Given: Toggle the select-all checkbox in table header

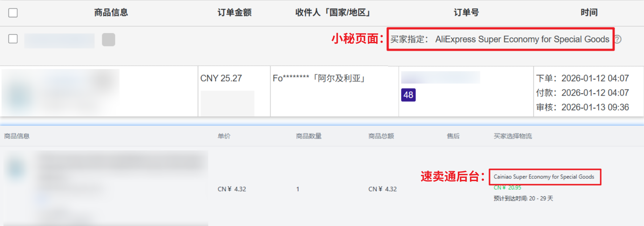Looking at the screenshot, I should [x=13, y=13].
